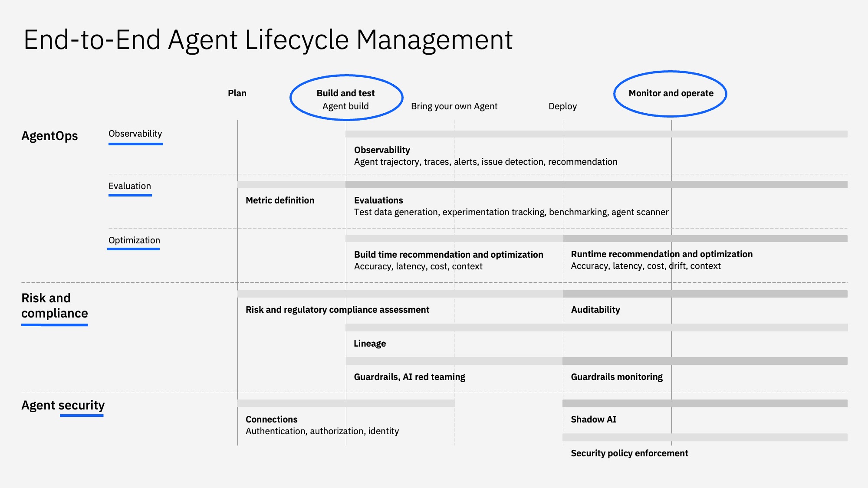Open the underlined Observability category

pyautogui.click(x=135, y=134)
